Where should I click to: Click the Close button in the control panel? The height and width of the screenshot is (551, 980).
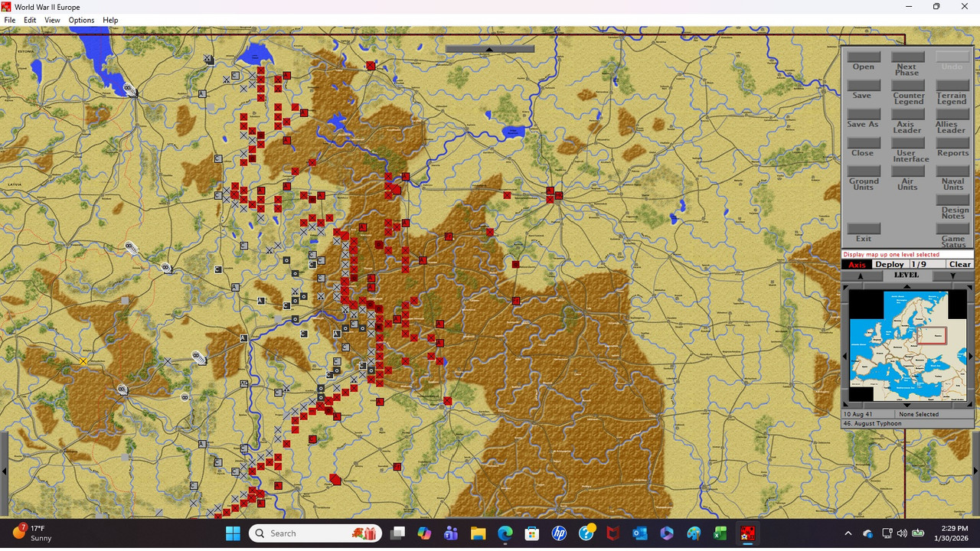864,143
